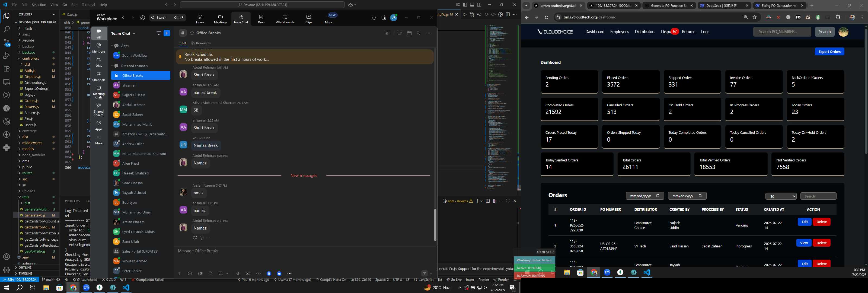Screen dimensions: 868x293
Task: Reload the oms.vcloudtech.org page
Action: 547,17
